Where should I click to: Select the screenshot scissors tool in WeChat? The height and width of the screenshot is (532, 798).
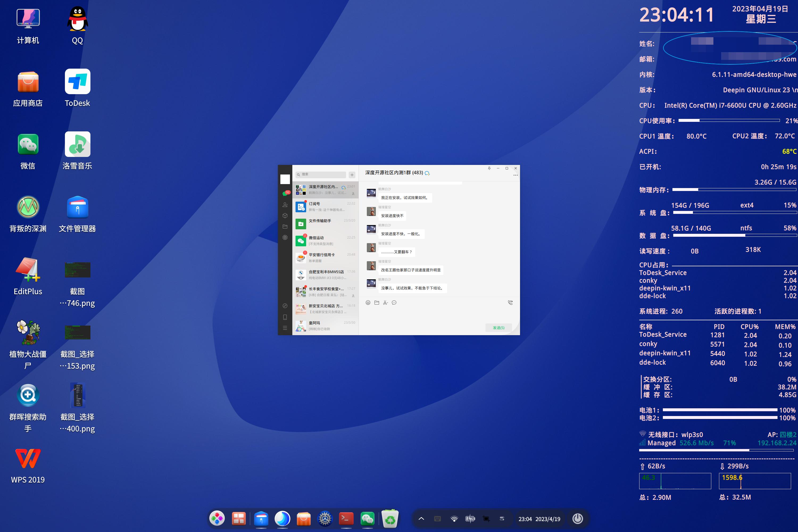click(385, 303)
